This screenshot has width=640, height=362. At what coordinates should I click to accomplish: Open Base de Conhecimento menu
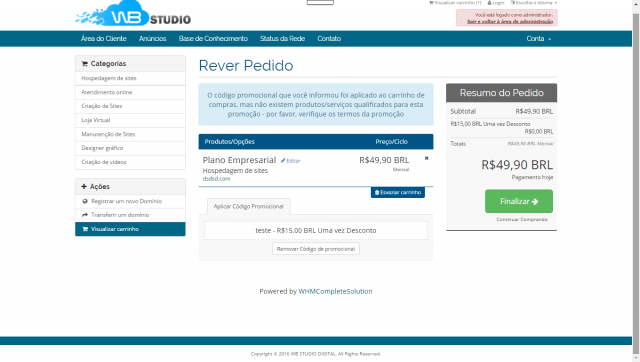tap(213, 39)
